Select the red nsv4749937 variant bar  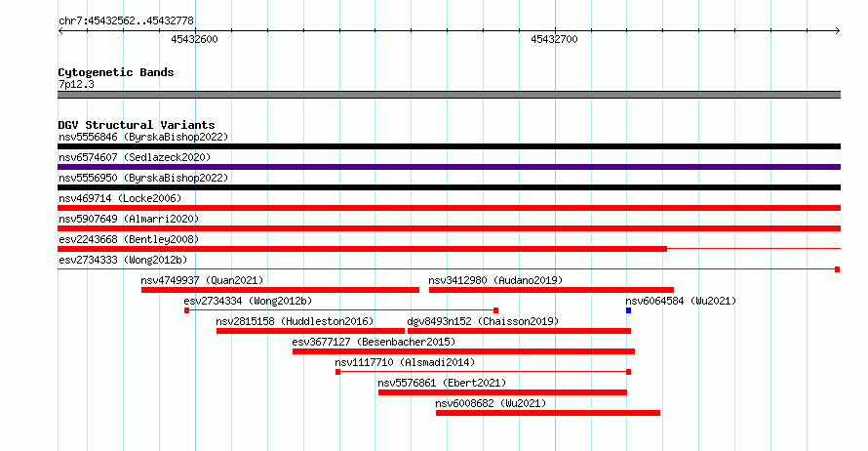pos(280,290)
